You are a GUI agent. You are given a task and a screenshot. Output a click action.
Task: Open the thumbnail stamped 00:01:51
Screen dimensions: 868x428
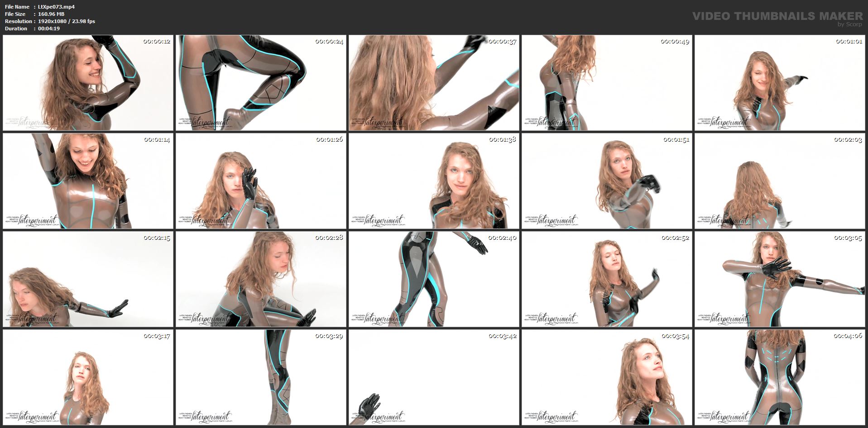tap(607, 181)
